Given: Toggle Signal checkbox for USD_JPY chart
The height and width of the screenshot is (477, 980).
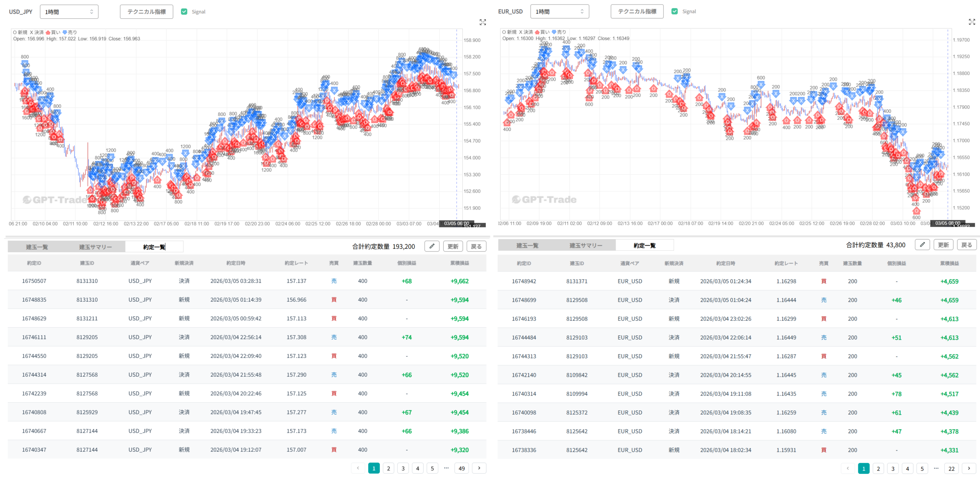Looking at the screenshot, I should pyautogui.click(x=184, y=11).
